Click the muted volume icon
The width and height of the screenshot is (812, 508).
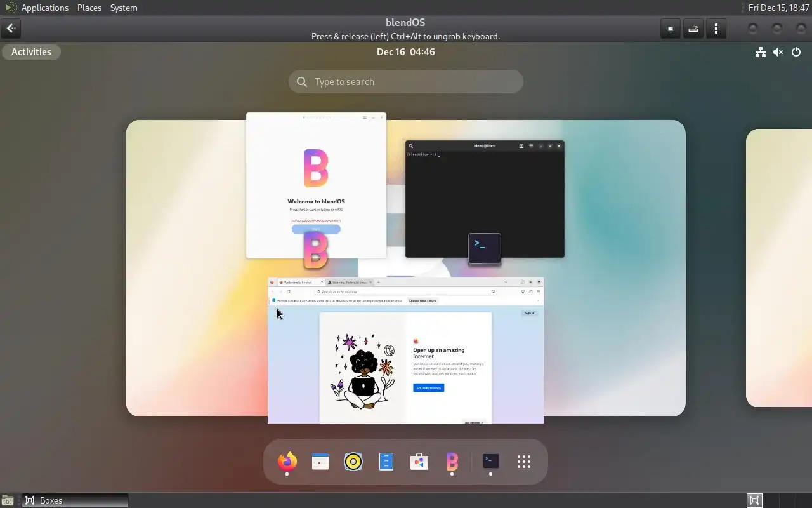point(778,52)
